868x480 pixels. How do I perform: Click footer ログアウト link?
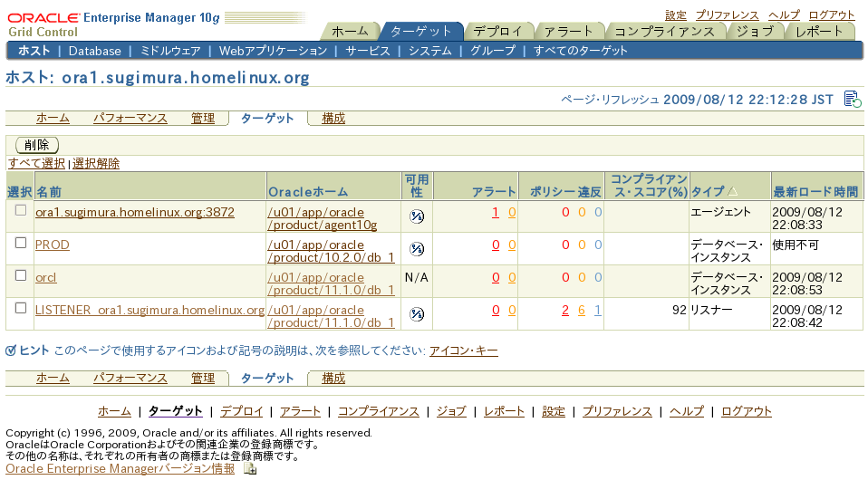point(747,411)
